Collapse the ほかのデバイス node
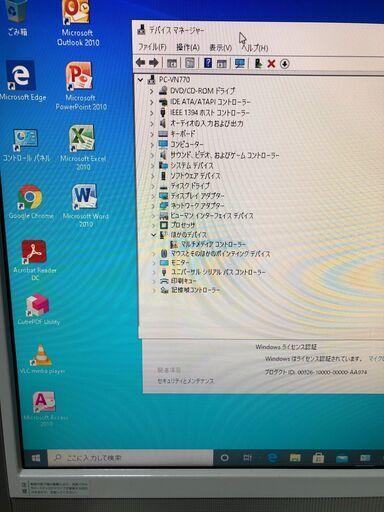 tap(153, 235)
